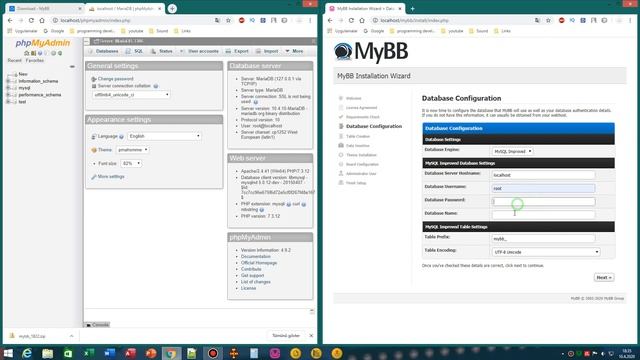Open the Get support link
Image resolution: width=640 pixels, height=360 pixels.
coord(252,276)
